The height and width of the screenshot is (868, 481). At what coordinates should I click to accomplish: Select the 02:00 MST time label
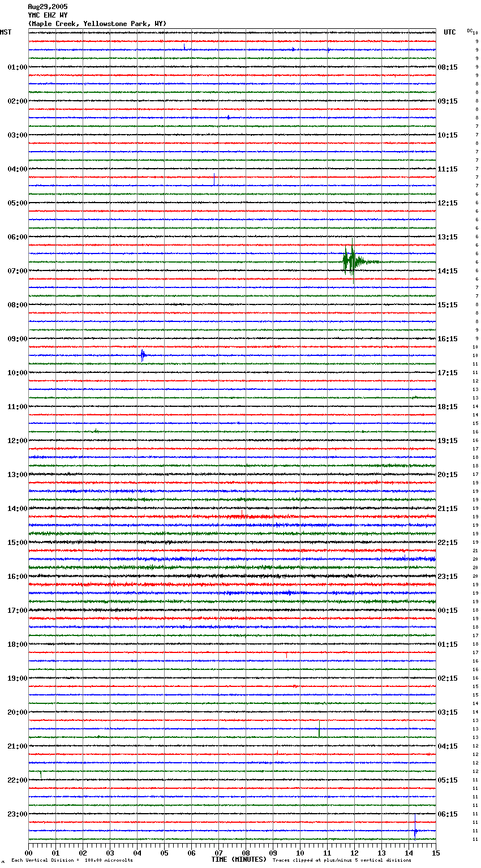(x=17, y=101)
